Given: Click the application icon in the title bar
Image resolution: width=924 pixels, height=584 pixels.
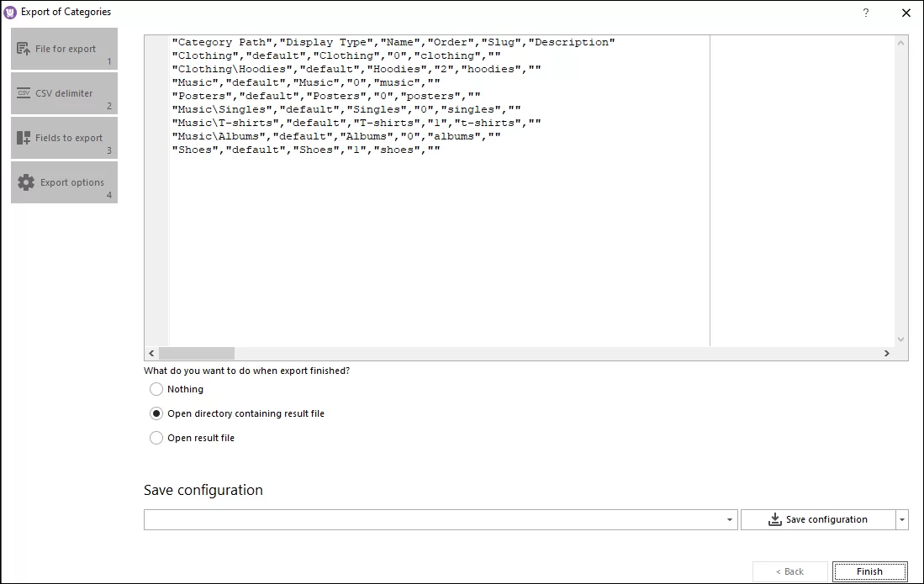Looking at the screenshot, I should pos(10,11).
